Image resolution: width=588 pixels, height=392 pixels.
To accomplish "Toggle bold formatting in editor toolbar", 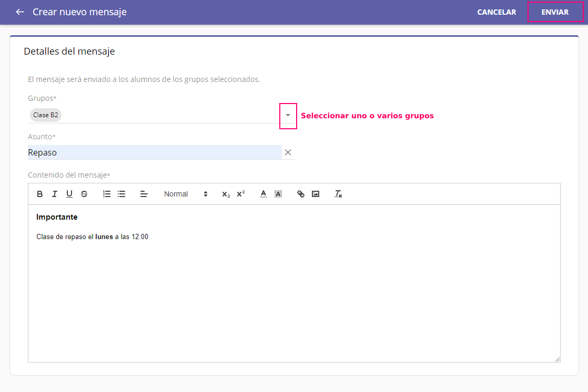I will (x=40, y=194).
